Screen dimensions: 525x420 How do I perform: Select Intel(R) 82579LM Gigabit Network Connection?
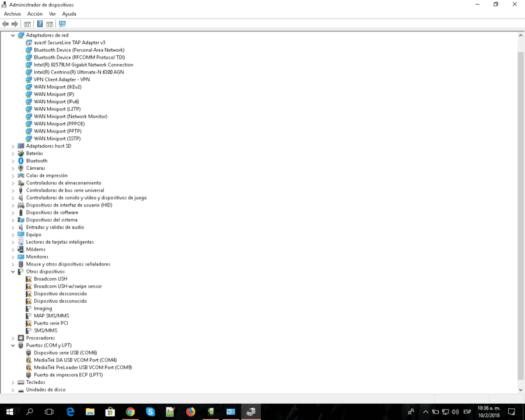pyautogui.click(x=83, y=65)
